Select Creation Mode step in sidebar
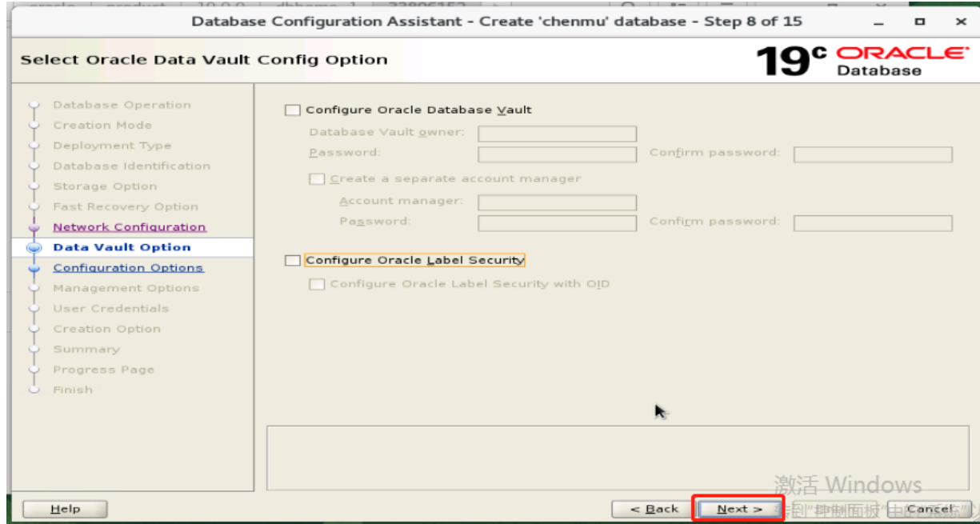The image size is (980, 524). (102, 126)
